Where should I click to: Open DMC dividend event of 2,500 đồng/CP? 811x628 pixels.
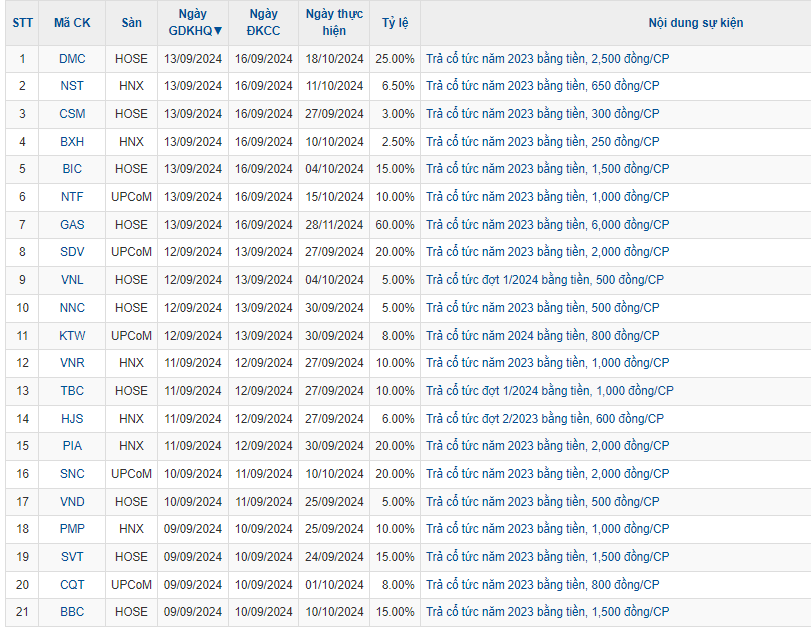(546, 59)
